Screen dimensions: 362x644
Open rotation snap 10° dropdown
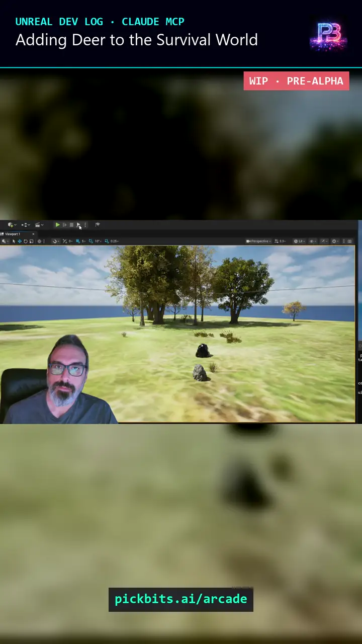pyautogui.click(x=98, y=241)
